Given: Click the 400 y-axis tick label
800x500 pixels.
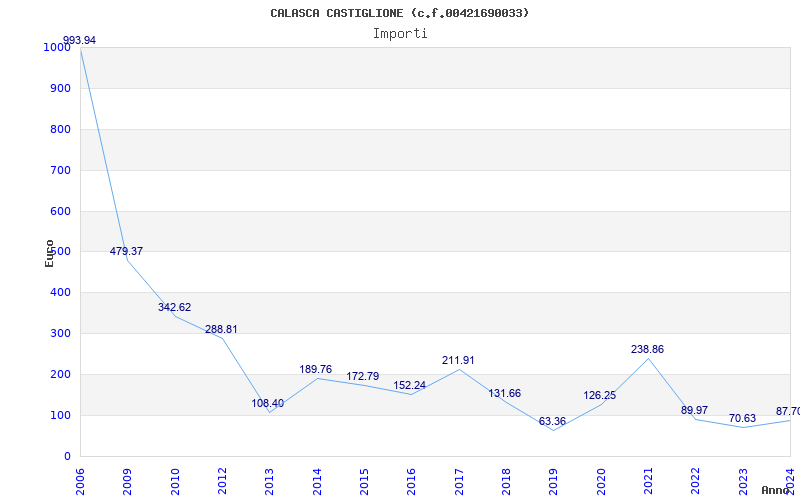Looking at the screenshot, I should [60, 292].
